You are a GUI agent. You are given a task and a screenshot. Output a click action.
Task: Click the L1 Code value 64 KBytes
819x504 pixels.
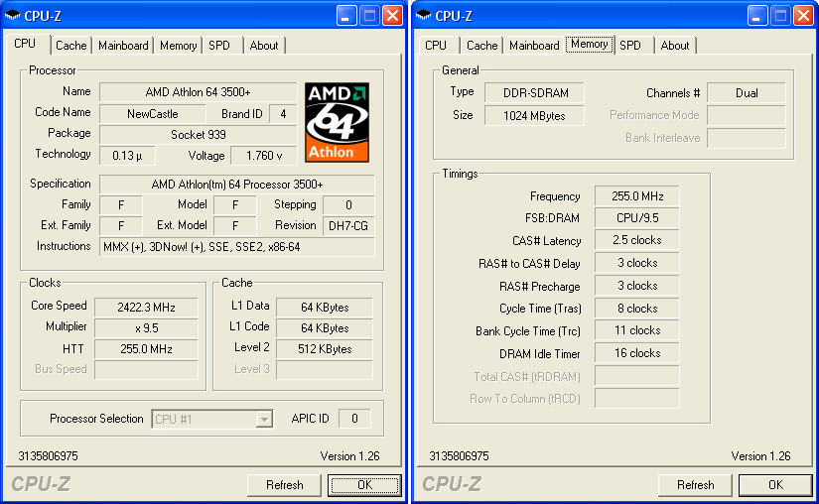325,328
